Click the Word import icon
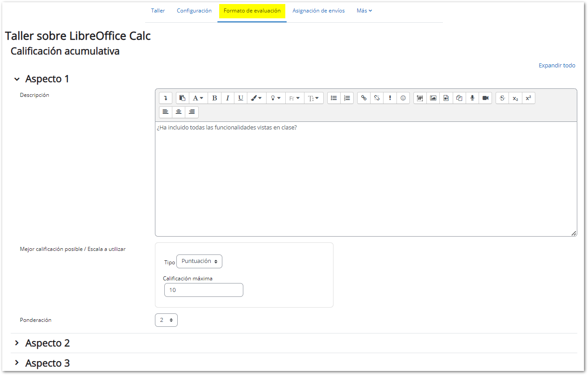 (420, 98)
